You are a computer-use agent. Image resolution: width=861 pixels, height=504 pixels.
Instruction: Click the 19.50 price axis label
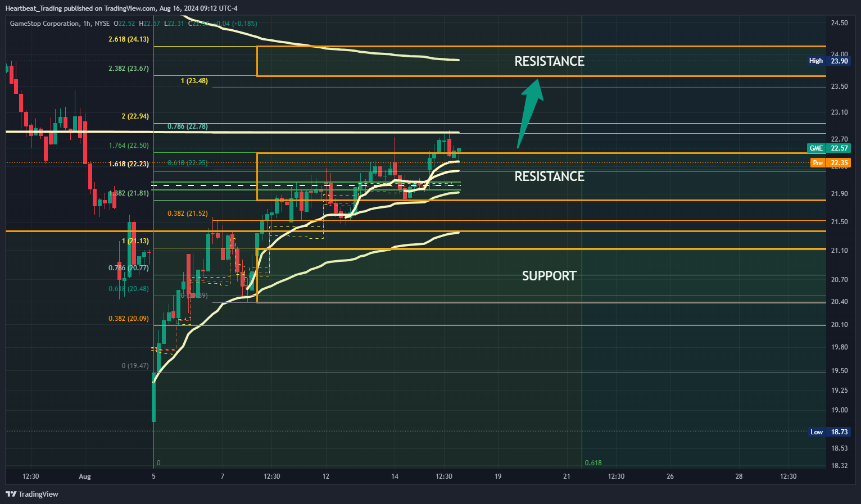(x=840, y=371)
